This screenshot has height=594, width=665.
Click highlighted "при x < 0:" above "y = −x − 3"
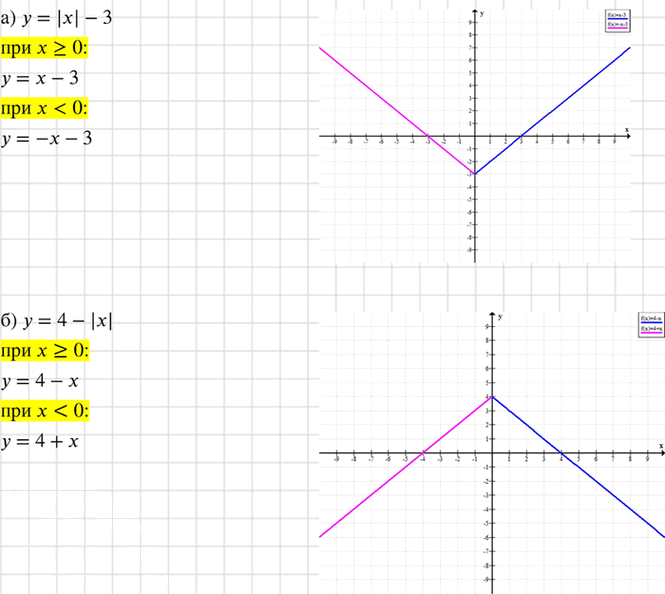44,108
